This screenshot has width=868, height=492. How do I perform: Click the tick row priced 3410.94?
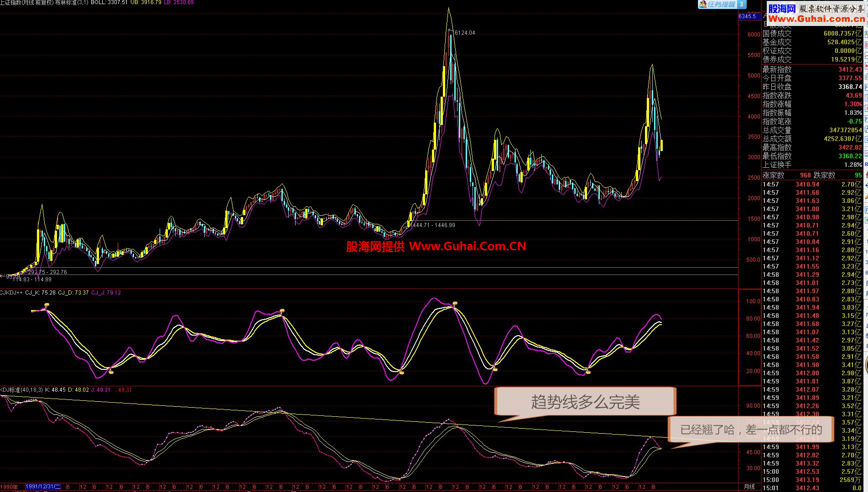812,184
